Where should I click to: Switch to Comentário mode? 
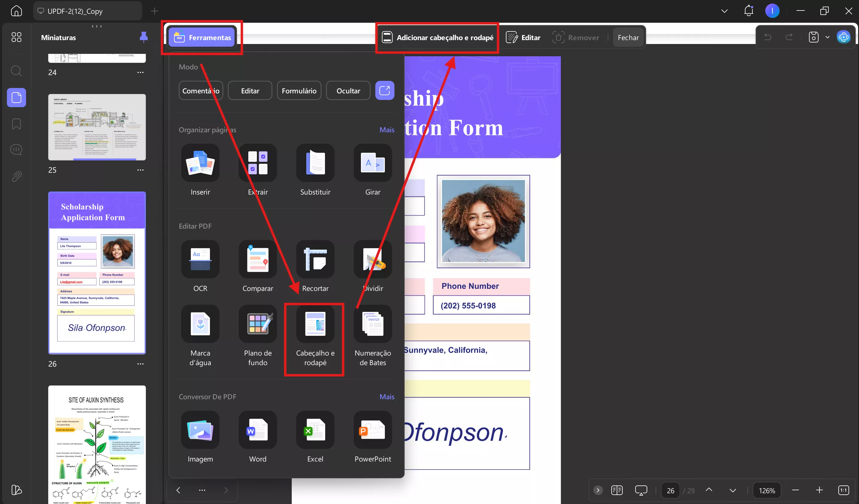[x=201, y=91]
